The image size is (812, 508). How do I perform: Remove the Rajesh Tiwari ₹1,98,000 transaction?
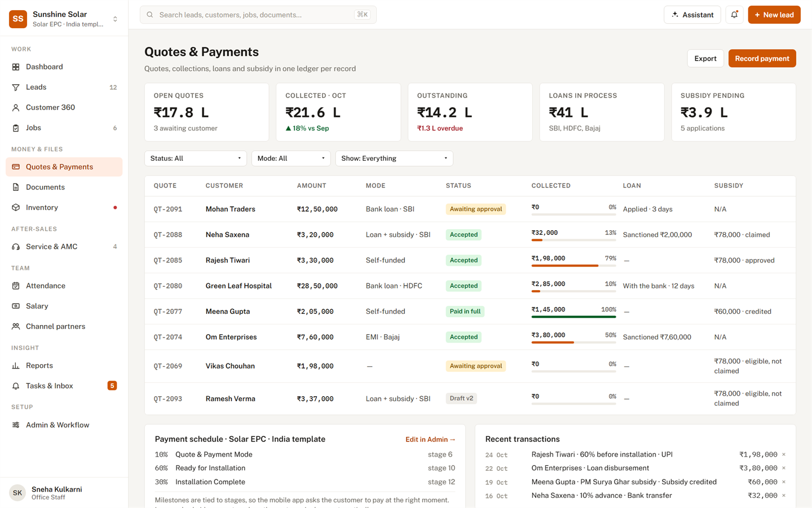pyautogui.click(x=784, y=454)
